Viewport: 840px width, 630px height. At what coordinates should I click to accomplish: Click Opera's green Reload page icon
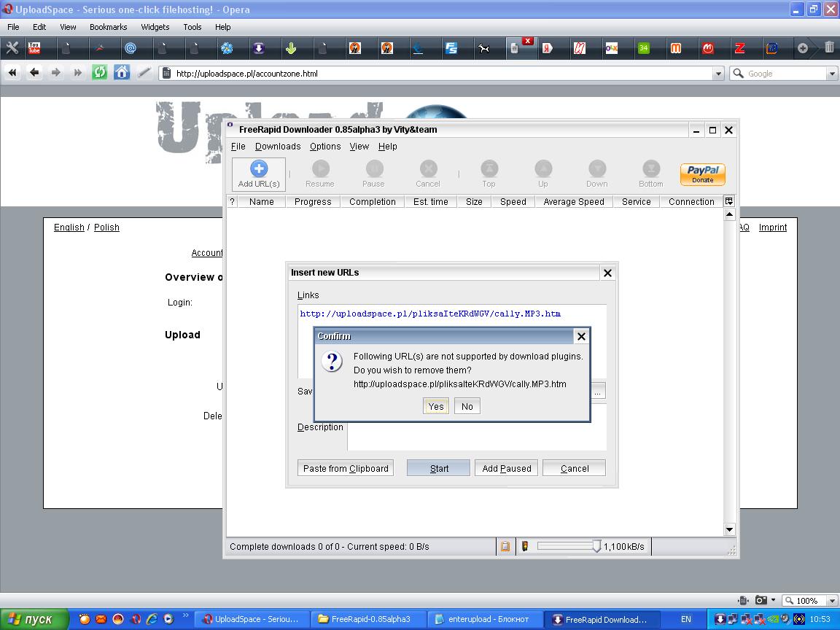click(x=100, y=72)
